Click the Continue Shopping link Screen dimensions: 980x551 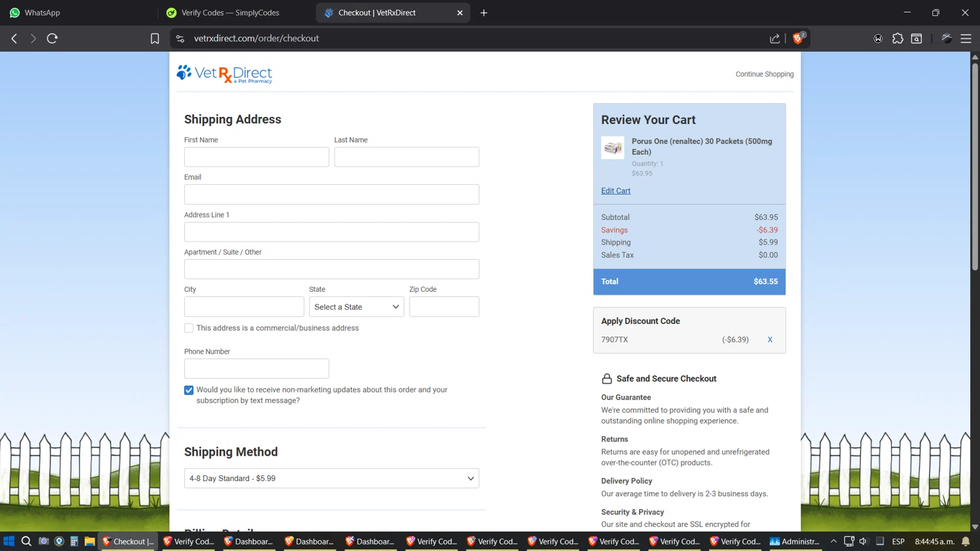click(764, 74)
